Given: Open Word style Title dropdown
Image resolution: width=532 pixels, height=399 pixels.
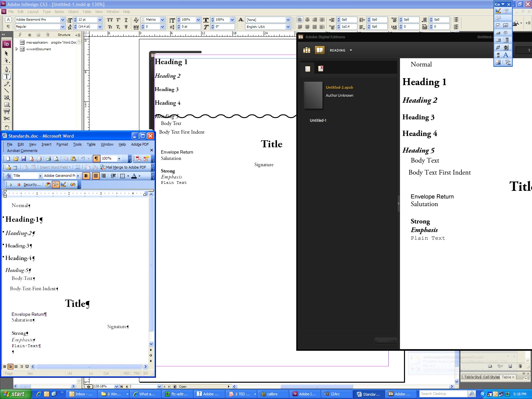Looking at the screenshot, I should [x=40, y=176].
